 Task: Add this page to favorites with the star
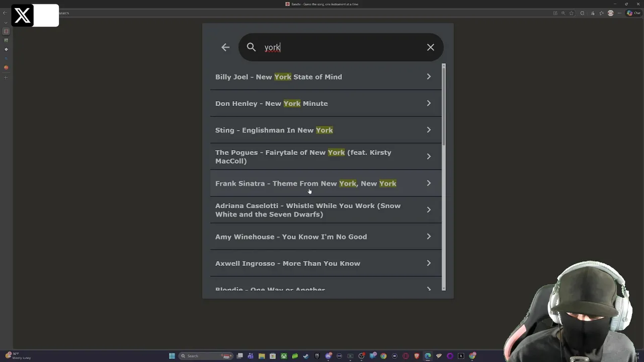(572, 13)
